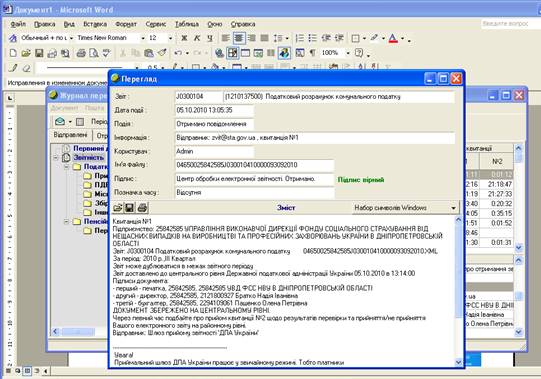This screenshot has width=541, height=379.
Task: Decrease paragraph indent
Action: pyautogui.click(x=326, y=38)
